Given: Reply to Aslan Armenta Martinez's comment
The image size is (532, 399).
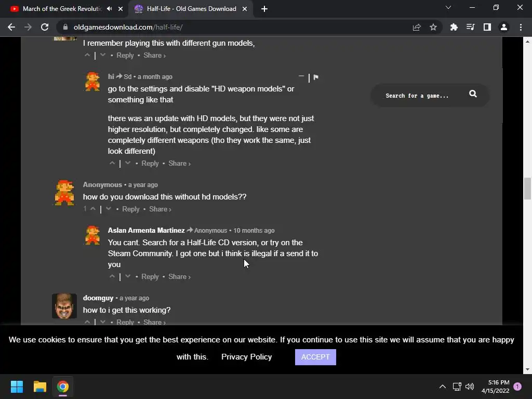Looking at the screenshot, I should click(150, 277).
